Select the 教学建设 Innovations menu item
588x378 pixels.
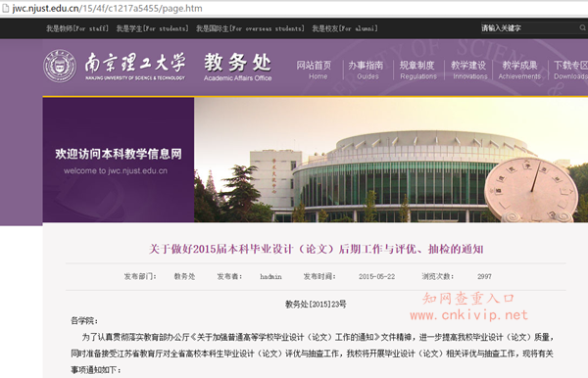click(x=468, y=71)
